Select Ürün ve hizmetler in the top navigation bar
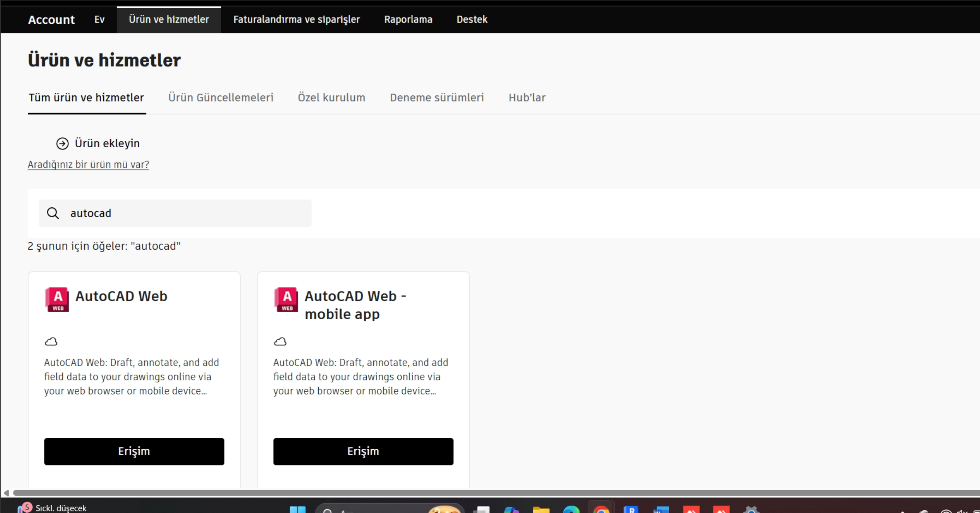The width and height of the screenshot is (980, 513). 169,19
